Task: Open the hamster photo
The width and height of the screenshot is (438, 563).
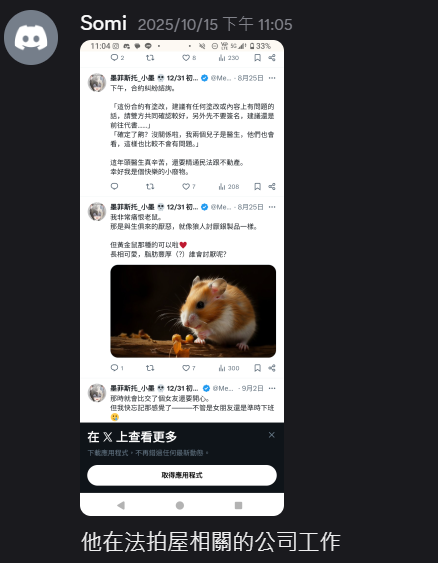Action: [193, 311]
